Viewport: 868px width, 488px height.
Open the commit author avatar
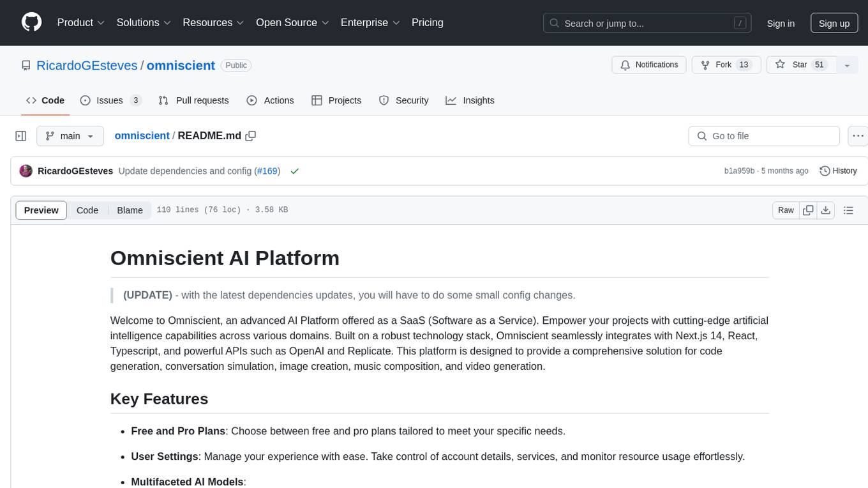[x=26, y=171]
